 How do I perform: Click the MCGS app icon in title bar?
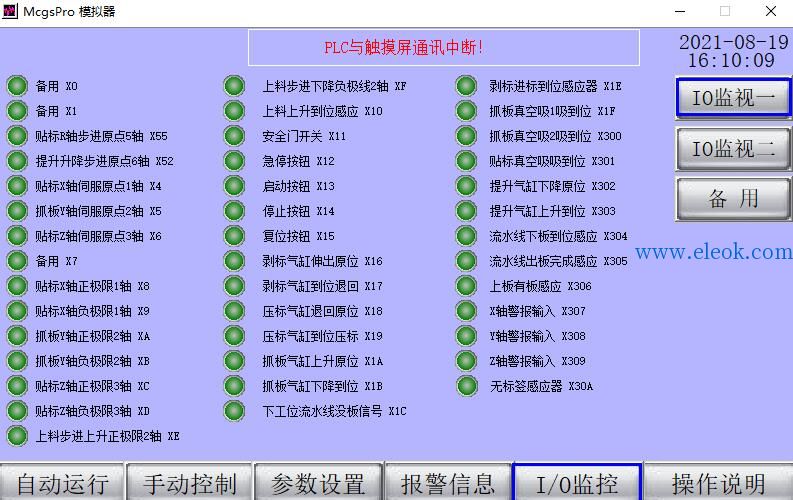(x=10, y=11)
